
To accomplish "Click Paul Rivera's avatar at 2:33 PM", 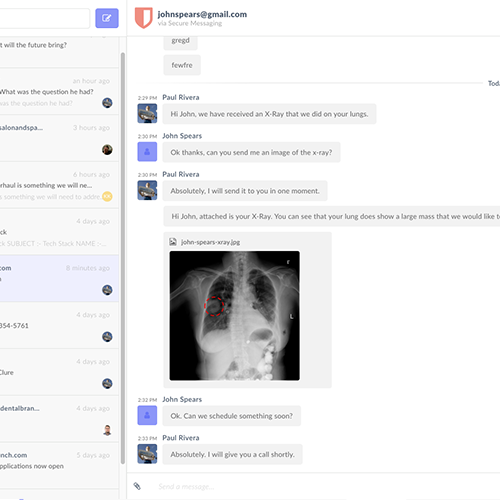I will 147,454.
